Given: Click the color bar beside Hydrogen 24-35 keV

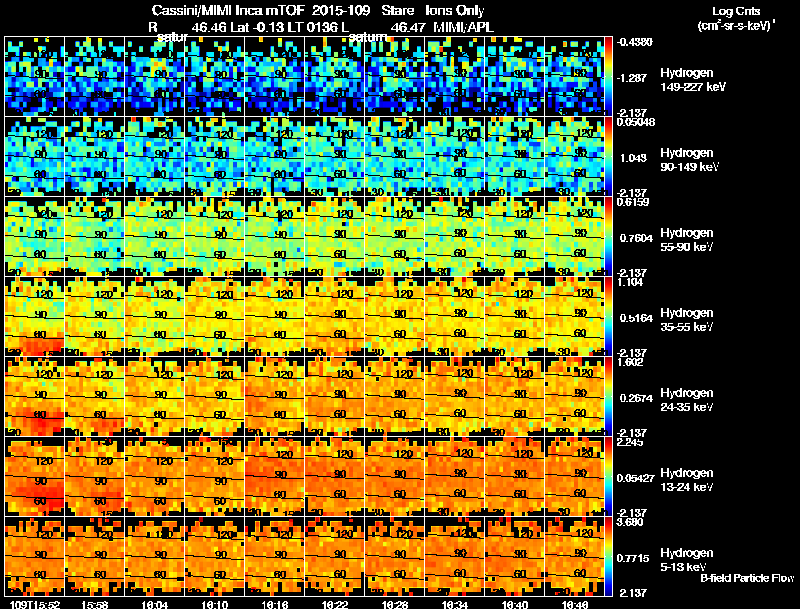Looking at the screenshot, I should coord(608,397).
